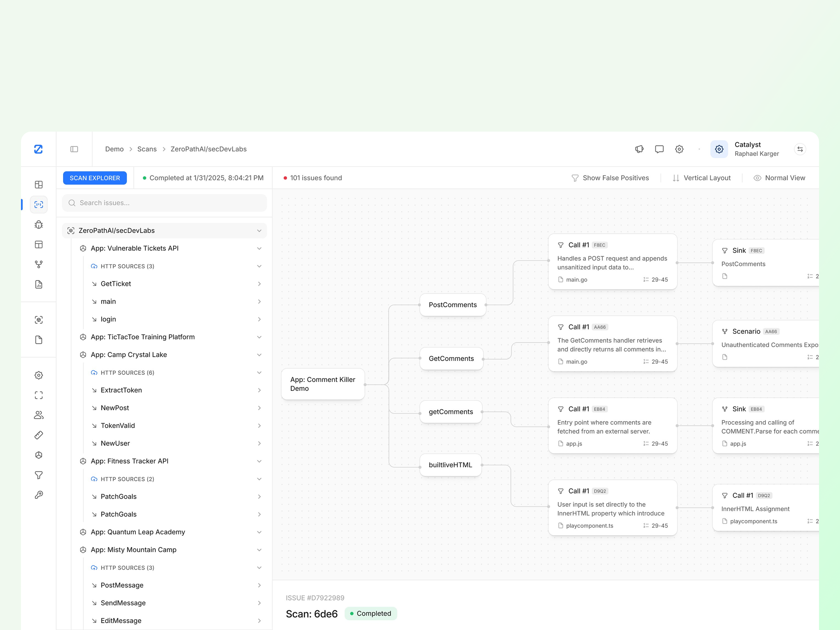
Task: Select the GetTicket source item
Action: (116, 283)
